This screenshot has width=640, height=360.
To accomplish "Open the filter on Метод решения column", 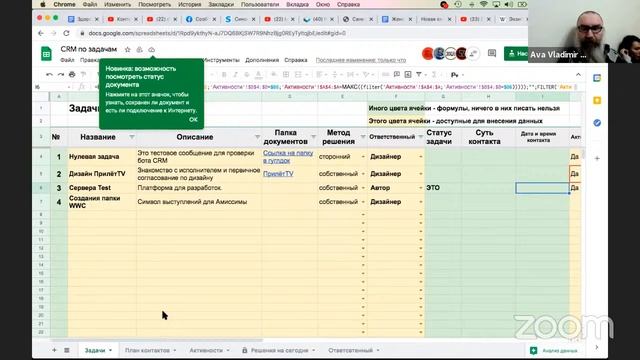I will pyautogui.click(x=362, y=137).
